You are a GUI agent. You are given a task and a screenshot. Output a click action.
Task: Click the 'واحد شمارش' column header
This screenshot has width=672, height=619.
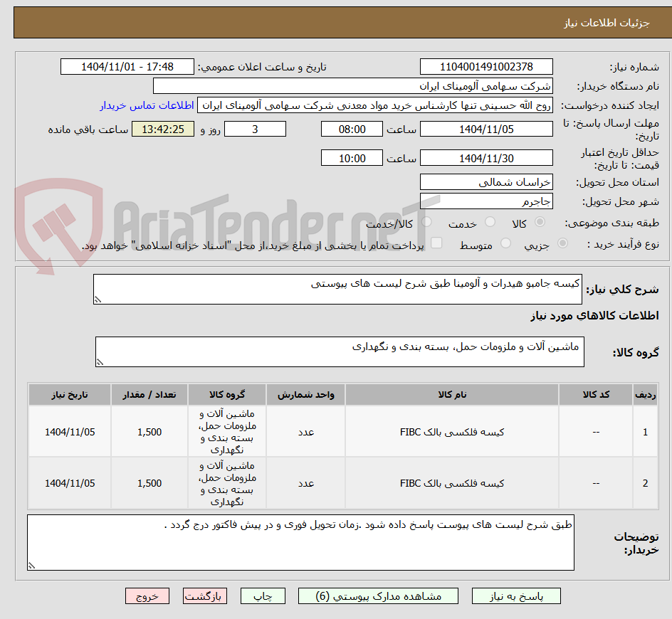305,395
